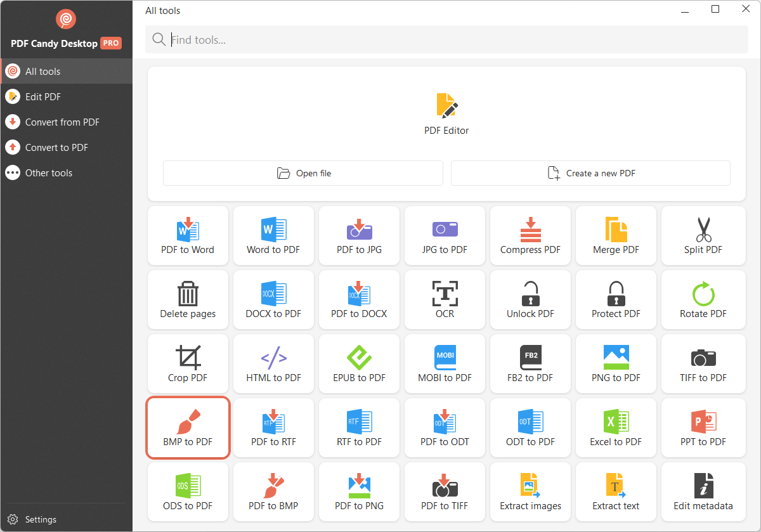Viewport: 761px width, 532px height.
Task: Click the Open file button
Action: point(303,173)
